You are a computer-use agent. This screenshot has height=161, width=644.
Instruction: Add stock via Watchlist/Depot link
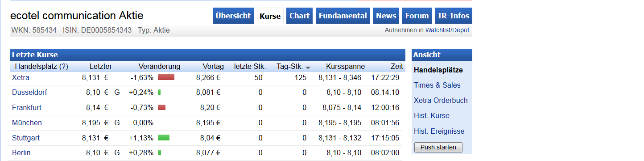click(x=447, y=30)
